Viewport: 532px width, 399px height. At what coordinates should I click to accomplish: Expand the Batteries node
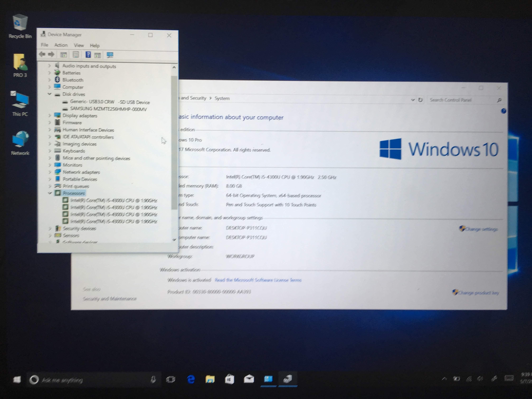point(49,73)
